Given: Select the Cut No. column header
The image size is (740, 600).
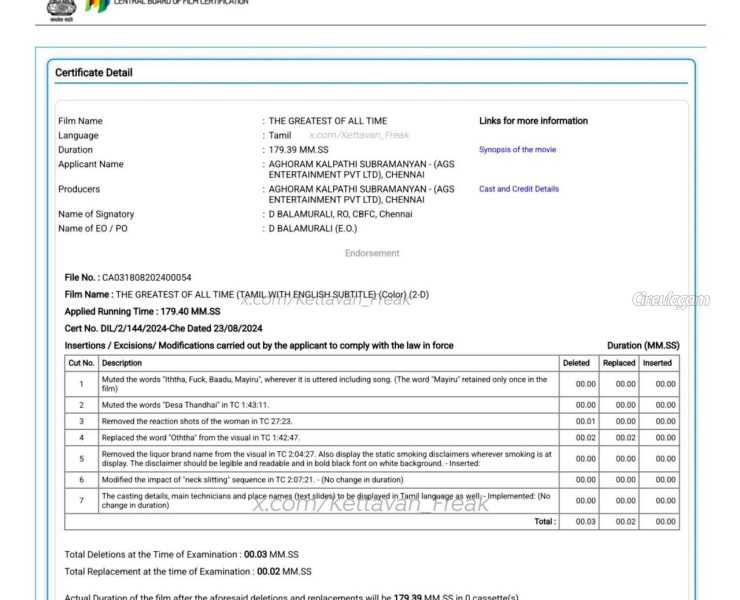Looking at the screenshot, I should click(81, 363).
